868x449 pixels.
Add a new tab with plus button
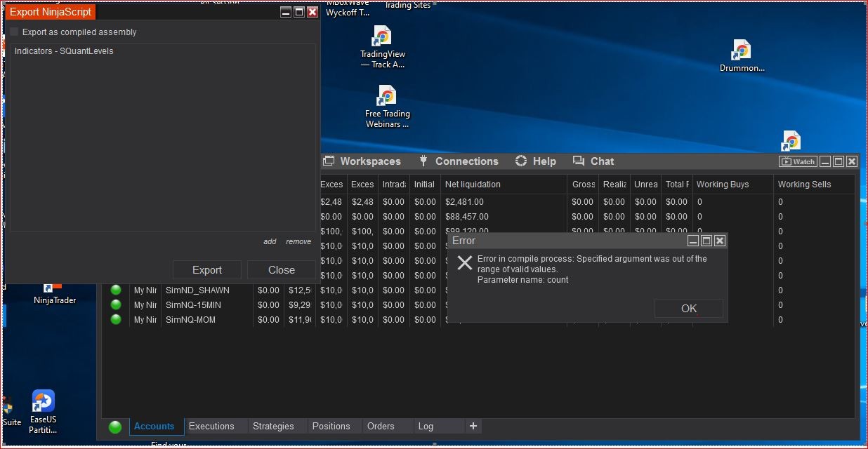point(473,426)
